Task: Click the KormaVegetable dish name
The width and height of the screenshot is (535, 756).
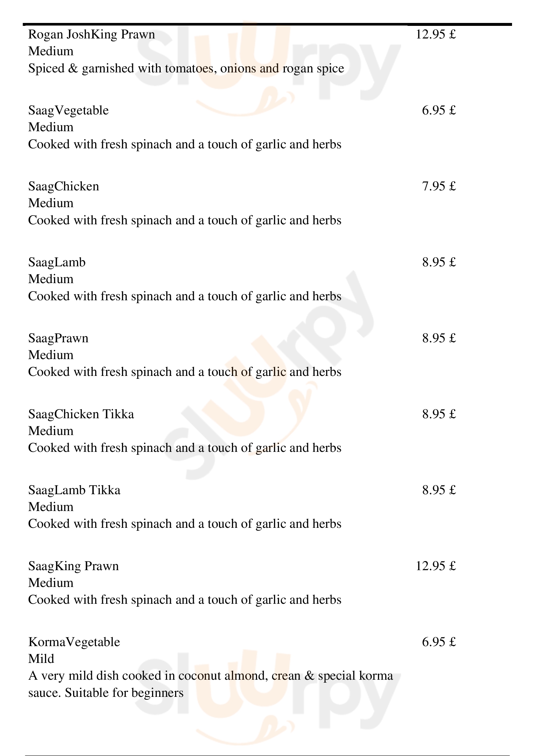Action: [x=74, y=643]
